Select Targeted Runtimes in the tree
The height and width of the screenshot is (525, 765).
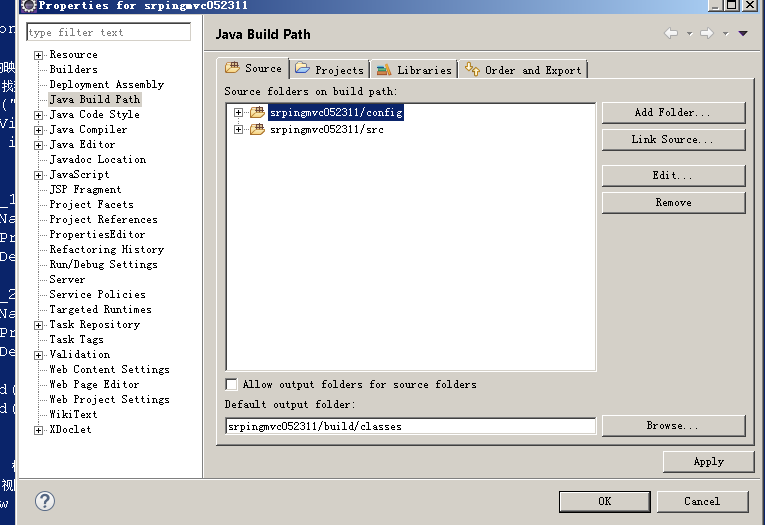click(101, 309)
